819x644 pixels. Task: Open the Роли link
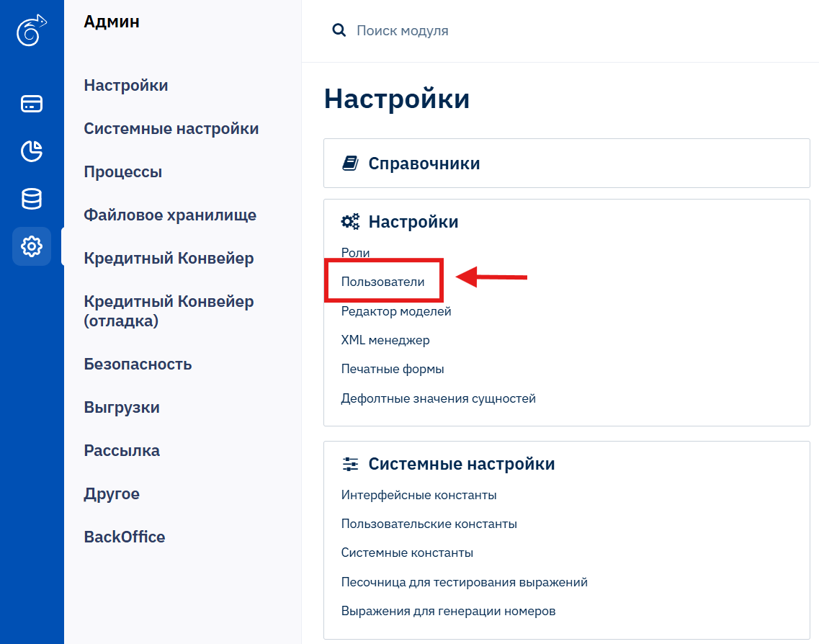click(x=355, y=253)
